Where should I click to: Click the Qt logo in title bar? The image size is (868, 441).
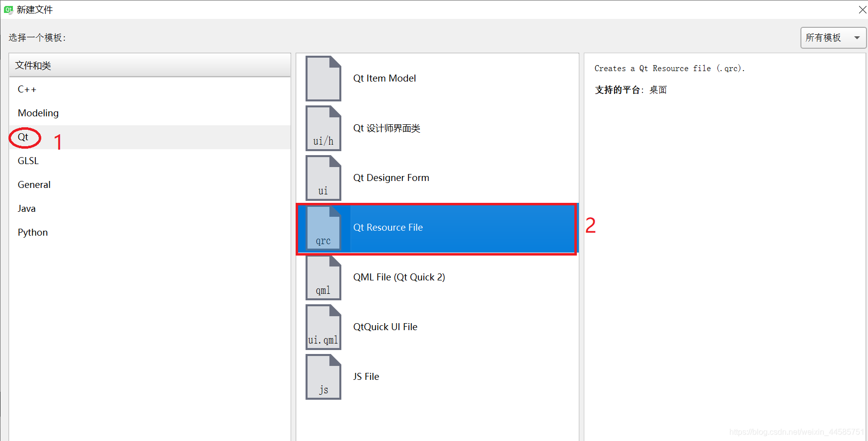click(8, 9)
